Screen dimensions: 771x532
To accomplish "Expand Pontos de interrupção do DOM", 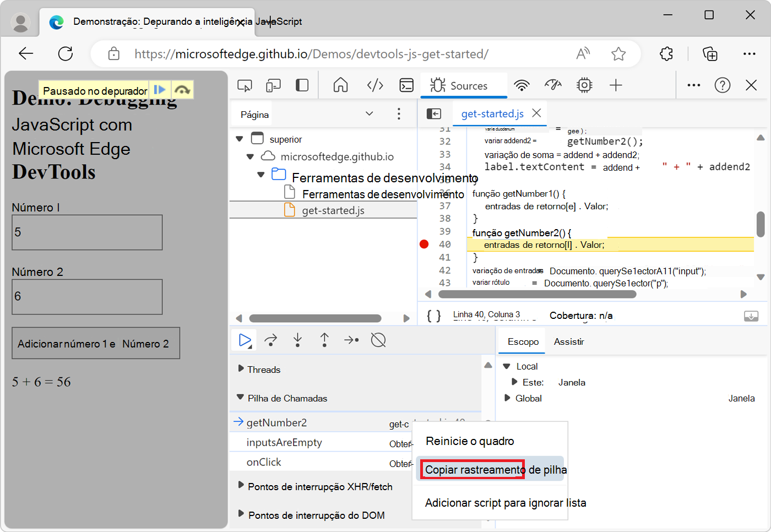I will [241, 514].
